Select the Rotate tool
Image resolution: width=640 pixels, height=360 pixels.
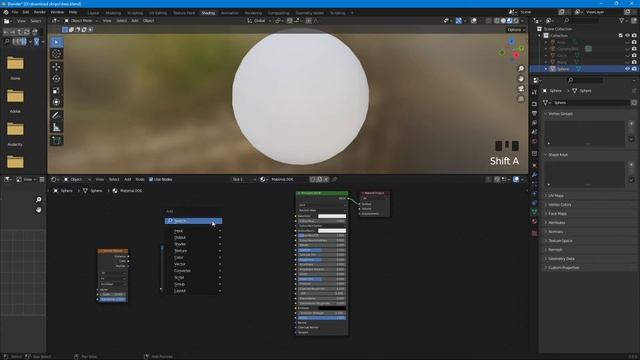coord(56,79)
